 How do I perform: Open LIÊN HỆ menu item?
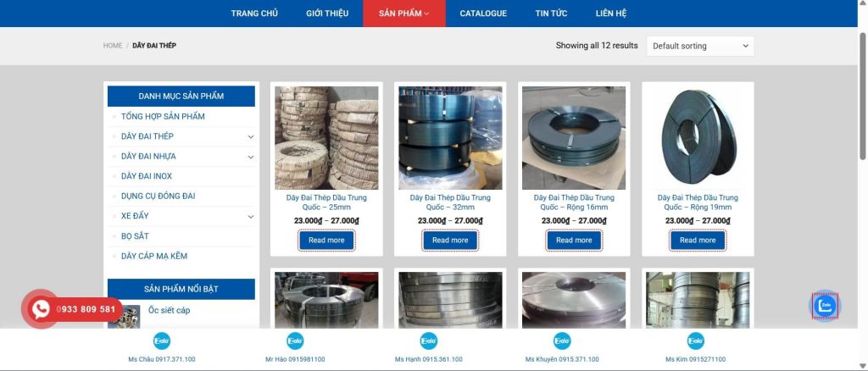(611, 14)
